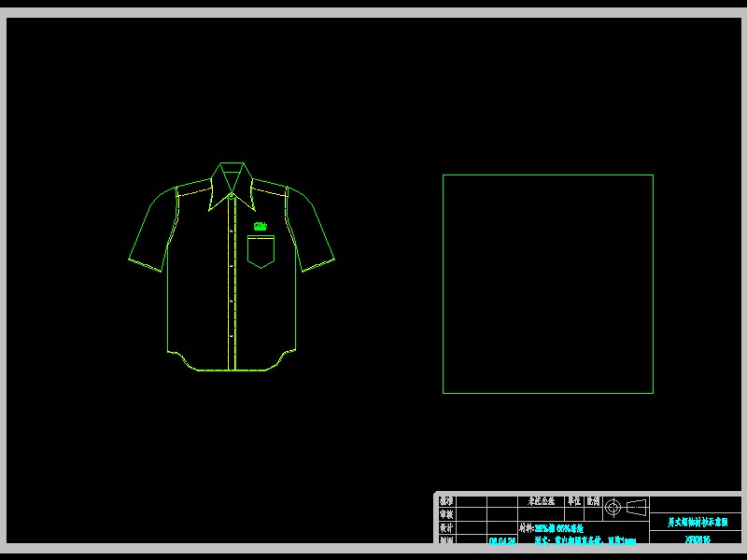Click the '设计' label cell in title block
Viewport: 747px width, 560px height.
pos(447,527)
